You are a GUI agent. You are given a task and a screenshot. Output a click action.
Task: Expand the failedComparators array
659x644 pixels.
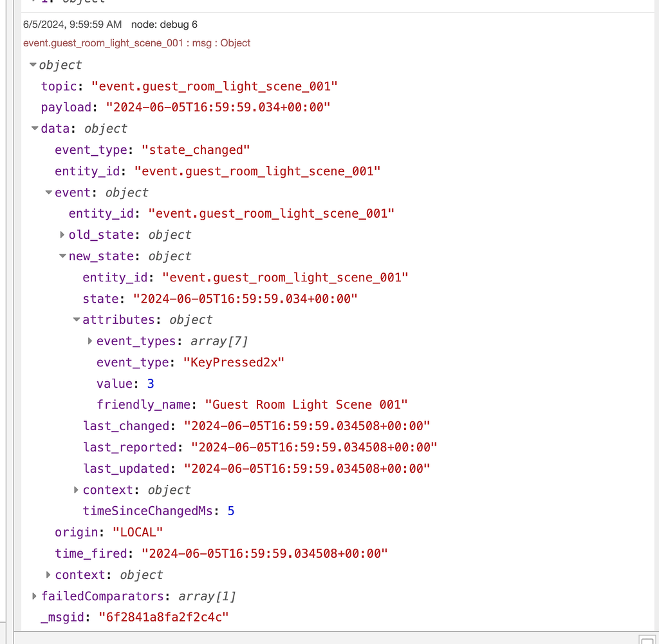[33, 596]
